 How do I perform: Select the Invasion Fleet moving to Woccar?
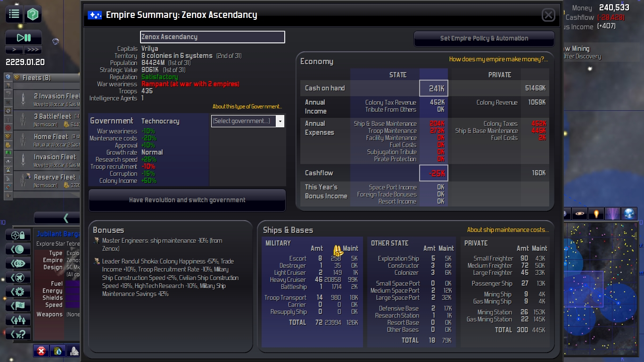point(47,160)
